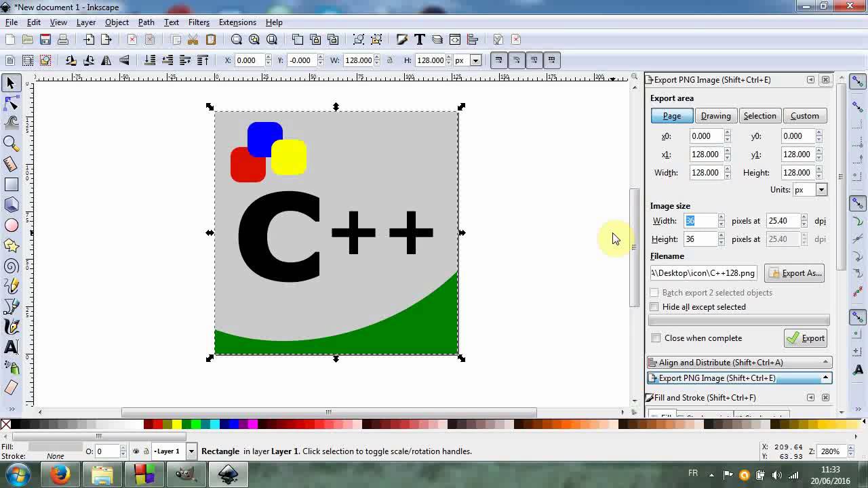The height and width of the screenshot is (488, 868).
Task: Select the Rectangle tool
Action: point(11,184)
